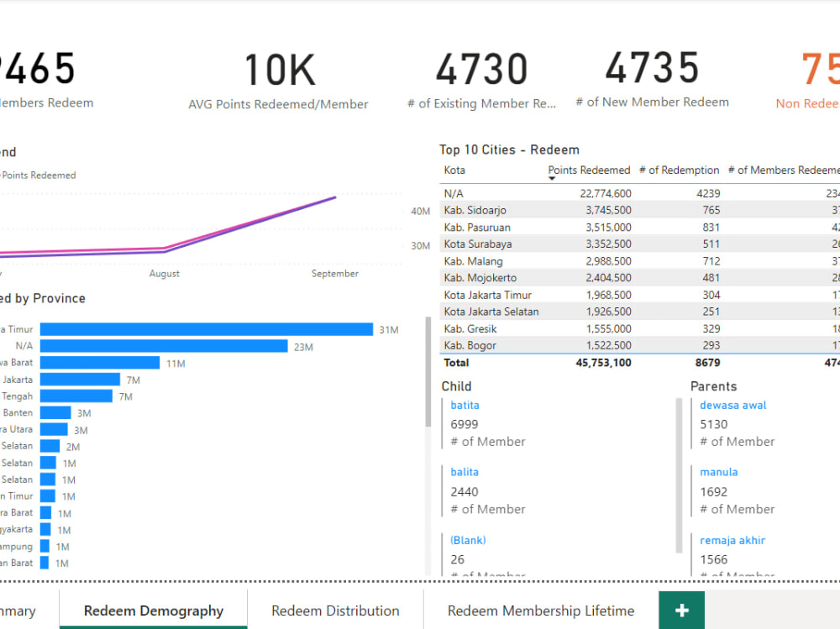Select the Redeem Demography tab
840x629 pixels.
click(x=153, y=611)
